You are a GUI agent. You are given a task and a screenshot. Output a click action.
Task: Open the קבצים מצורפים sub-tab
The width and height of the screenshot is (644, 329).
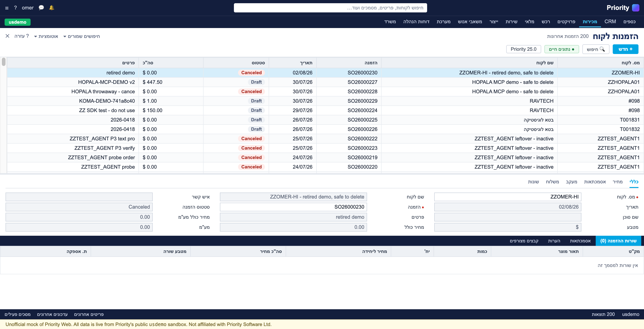[524, 241]
